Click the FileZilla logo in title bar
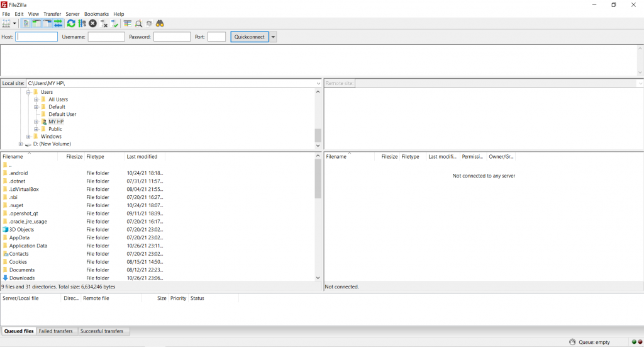Screen dimensions: 644x347 click(x=4, y=5)
